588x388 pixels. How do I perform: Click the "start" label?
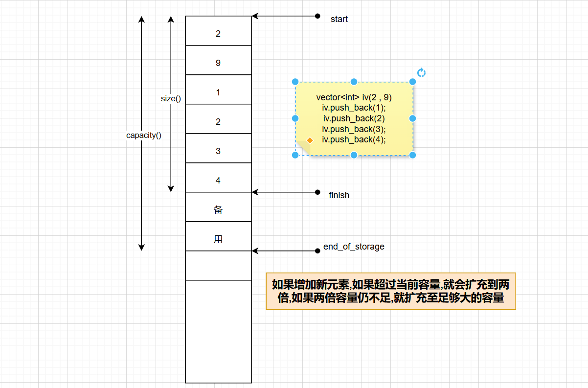coord(339,19)
